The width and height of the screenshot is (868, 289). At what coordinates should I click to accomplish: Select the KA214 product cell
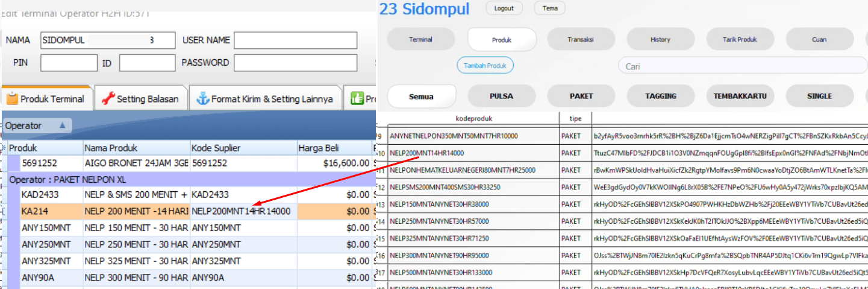click(51, 211)
